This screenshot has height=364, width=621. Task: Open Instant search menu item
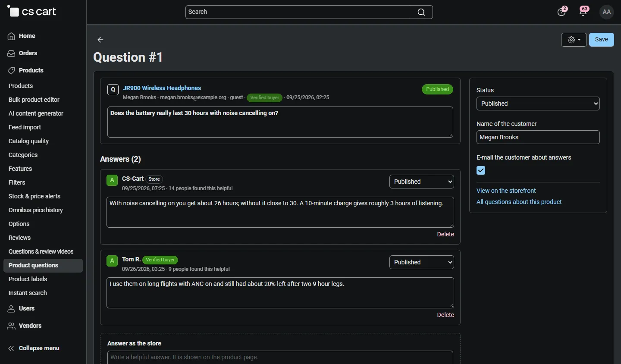tap(28, 293)
